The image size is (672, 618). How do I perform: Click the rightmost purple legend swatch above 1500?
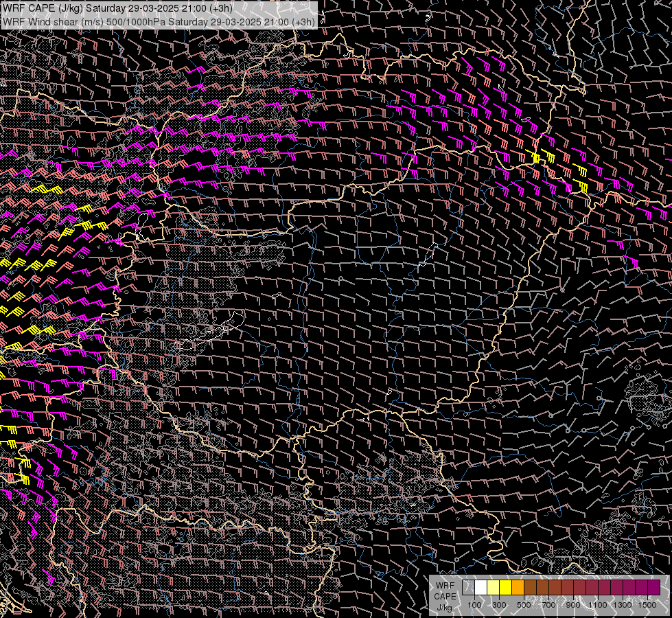tap(653, 588)
